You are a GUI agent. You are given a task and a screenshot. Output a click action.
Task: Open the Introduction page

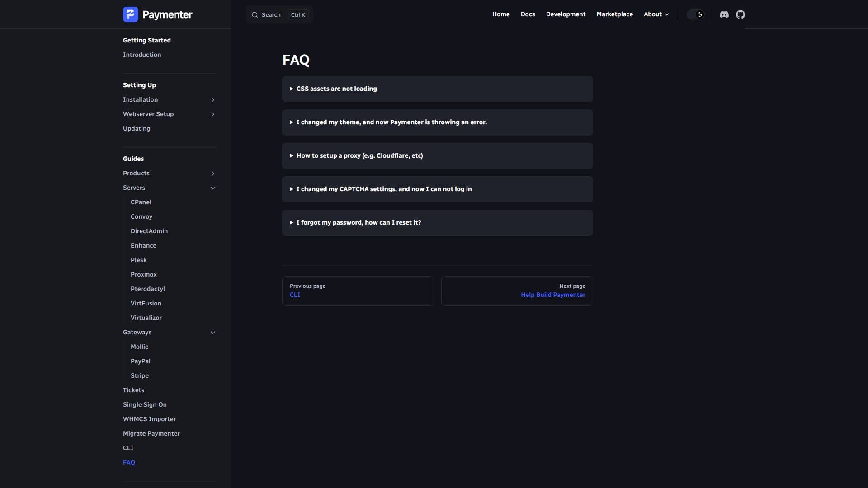[x=142, y=55]
